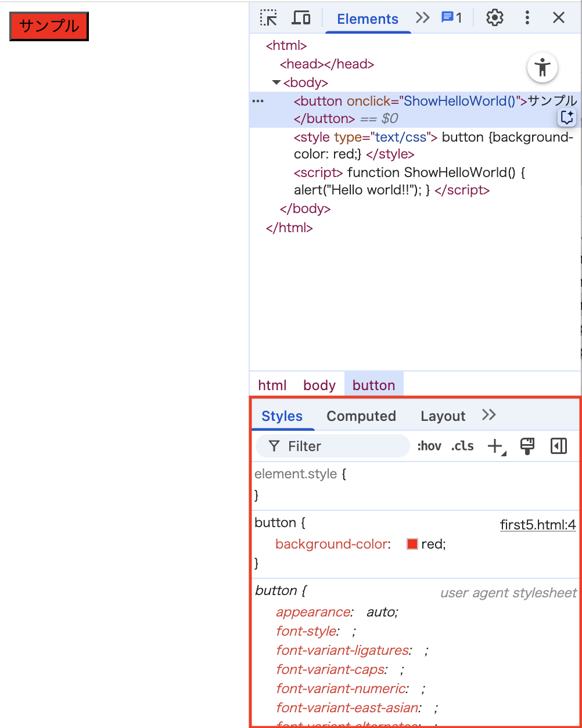
Task: Open the toggle common rendering emulations brush icon
Action: (527, 446)
